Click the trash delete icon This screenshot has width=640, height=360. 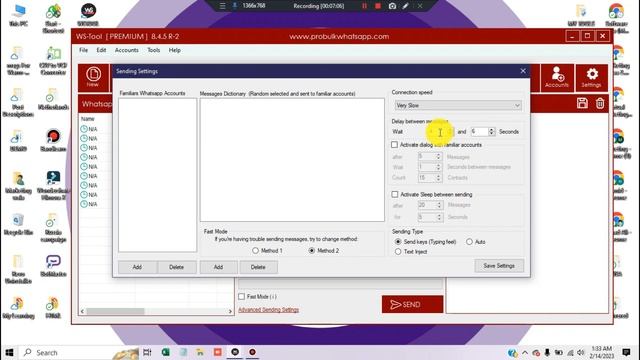coord(600,103)
